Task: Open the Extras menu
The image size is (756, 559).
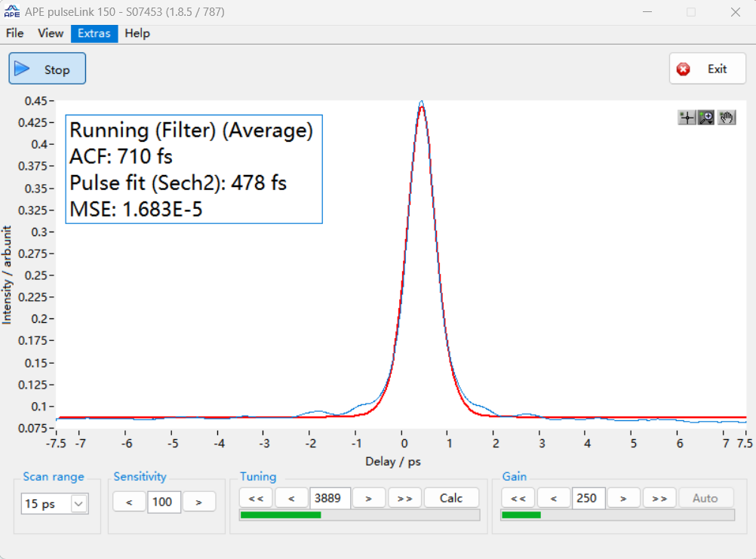Action: [x=94, y=33]
